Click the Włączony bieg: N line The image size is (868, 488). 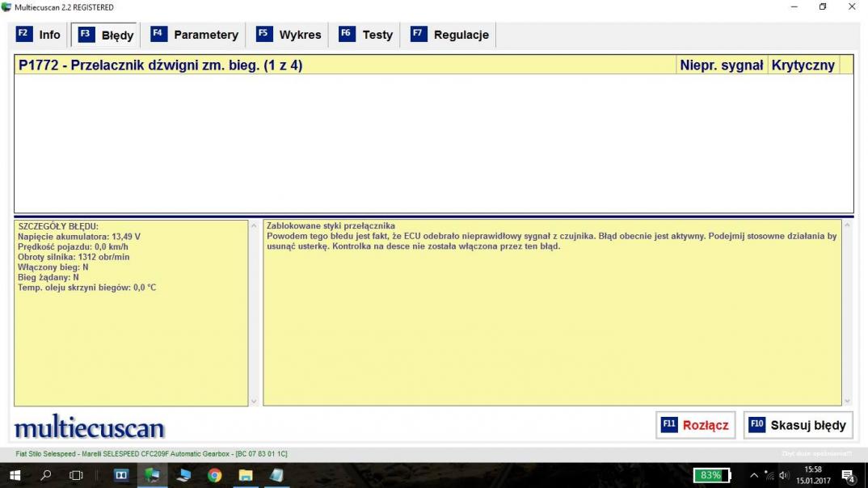tap(53, 267)
